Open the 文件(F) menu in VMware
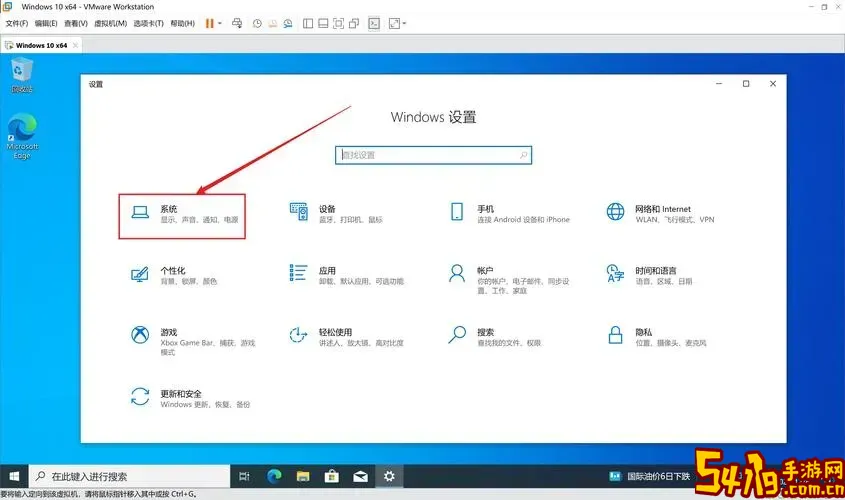 point(17,24)
